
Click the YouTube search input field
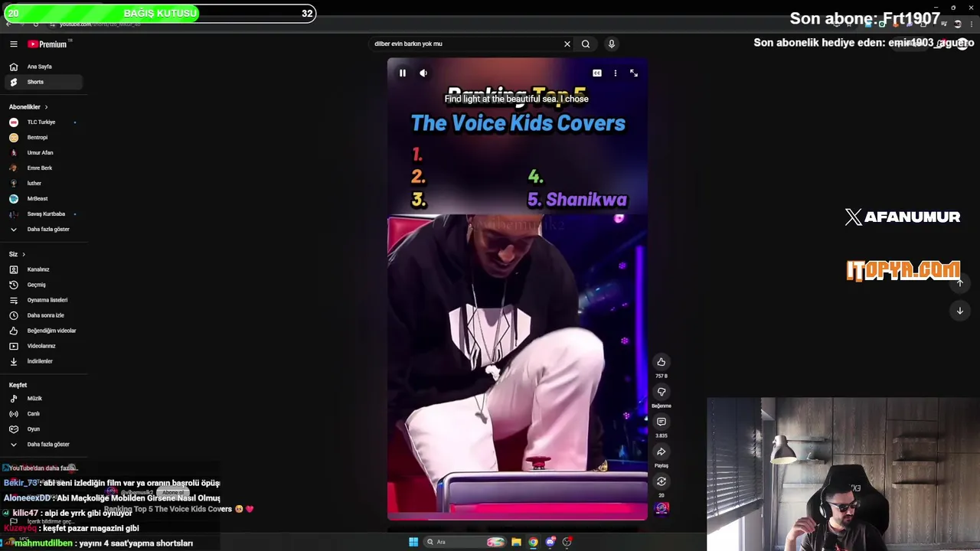[x=465, y=44]
